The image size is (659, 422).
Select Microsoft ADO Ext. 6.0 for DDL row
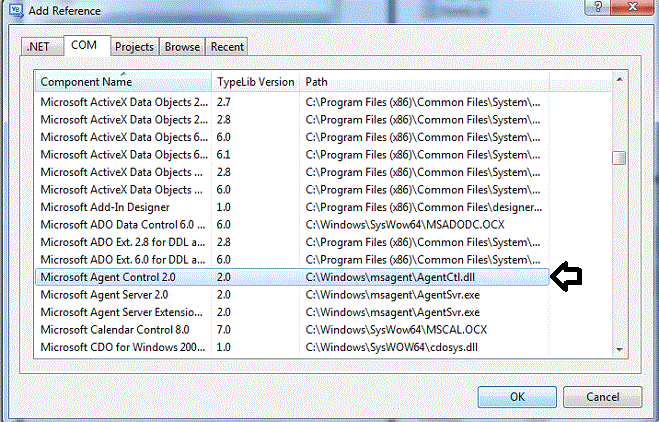pyautogui.click(x=292, y=260)
